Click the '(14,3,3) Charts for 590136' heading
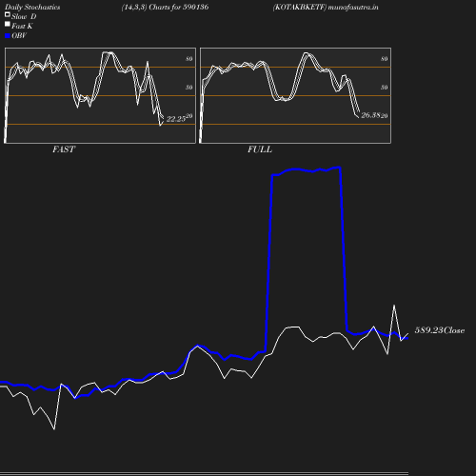 165,7
